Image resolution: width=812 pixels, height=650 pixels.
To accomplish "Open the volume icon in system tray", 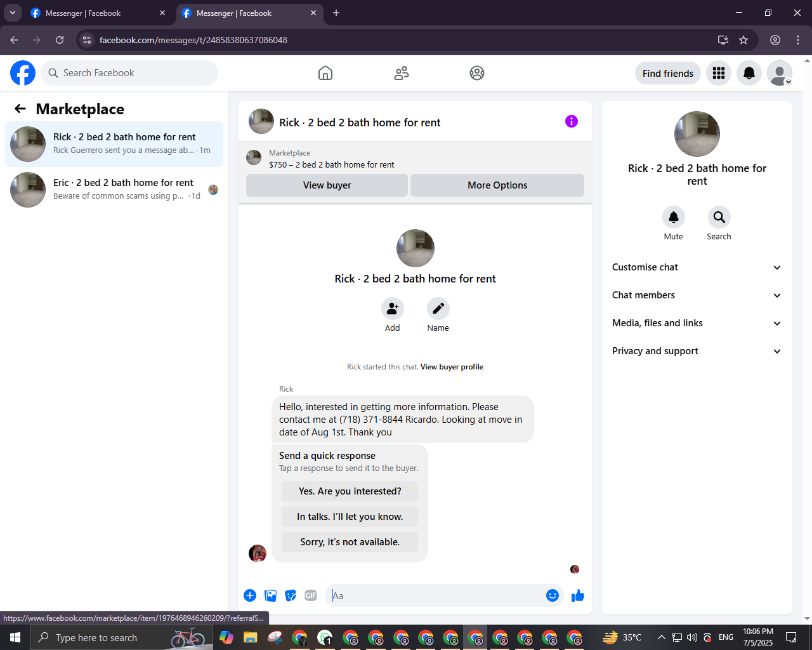I will coord(692,637).
